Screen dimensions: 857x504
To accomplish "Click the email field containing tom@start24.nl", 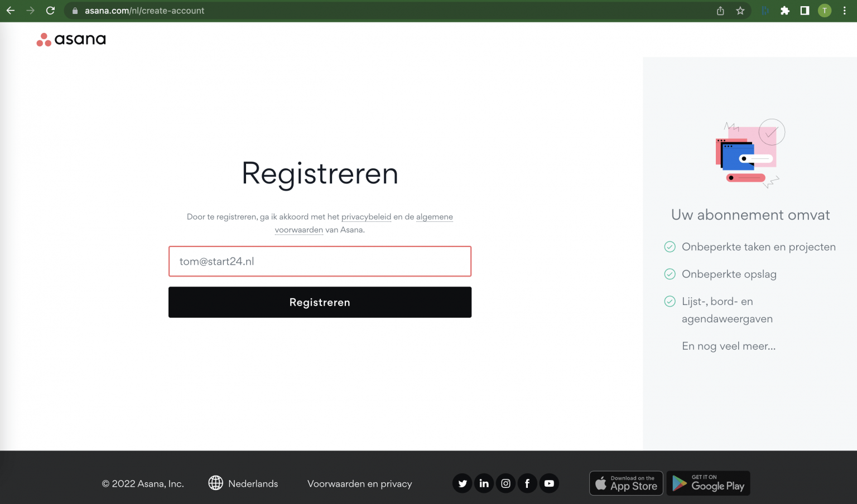I will point(320,261).
